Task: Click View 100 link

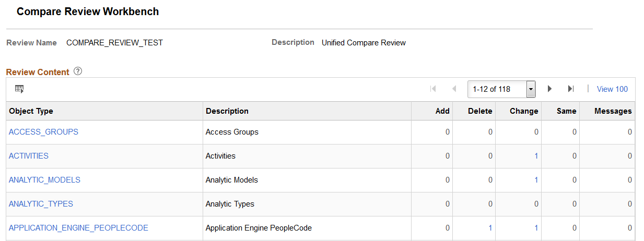Action: pyautogui.click(x=612, y=89)
